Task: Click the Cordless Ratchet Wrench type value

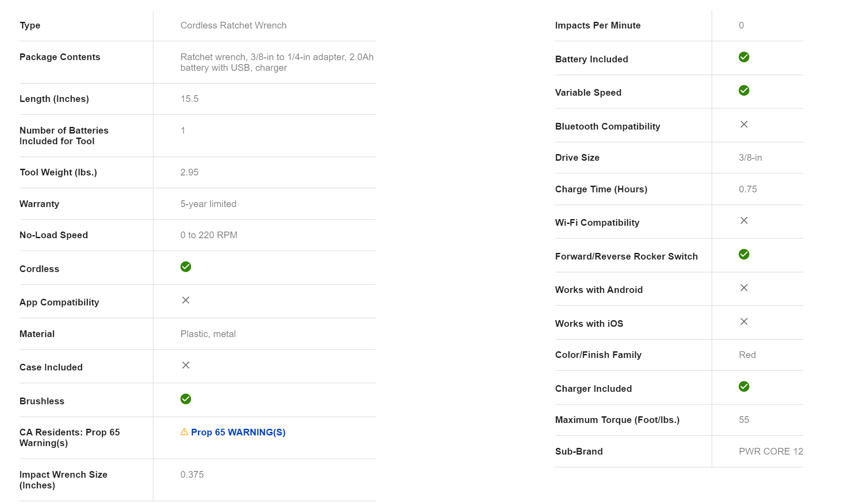Action: point(233,25)
